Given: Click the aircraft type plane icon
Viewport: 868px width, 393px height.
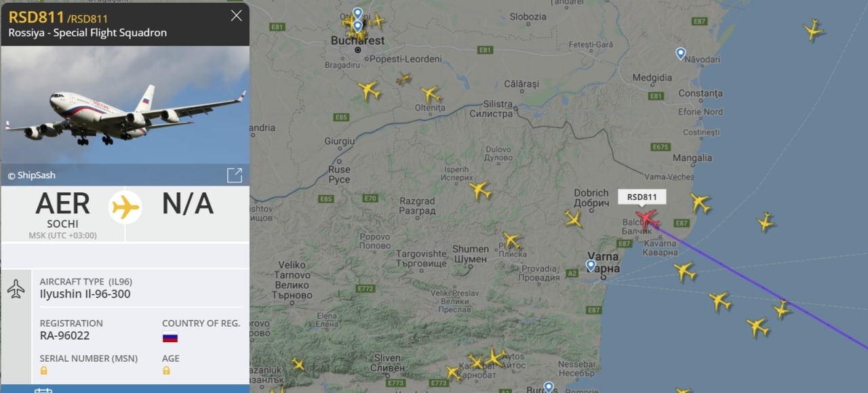Looking at the screenshot, I should pyautogui.click(x=16, y=289).
